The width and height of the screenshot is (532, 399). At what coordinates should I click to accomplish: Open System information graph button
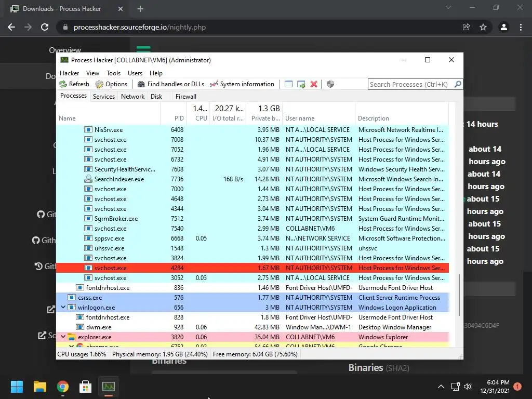pyautogui.click(x=242, y=84)
